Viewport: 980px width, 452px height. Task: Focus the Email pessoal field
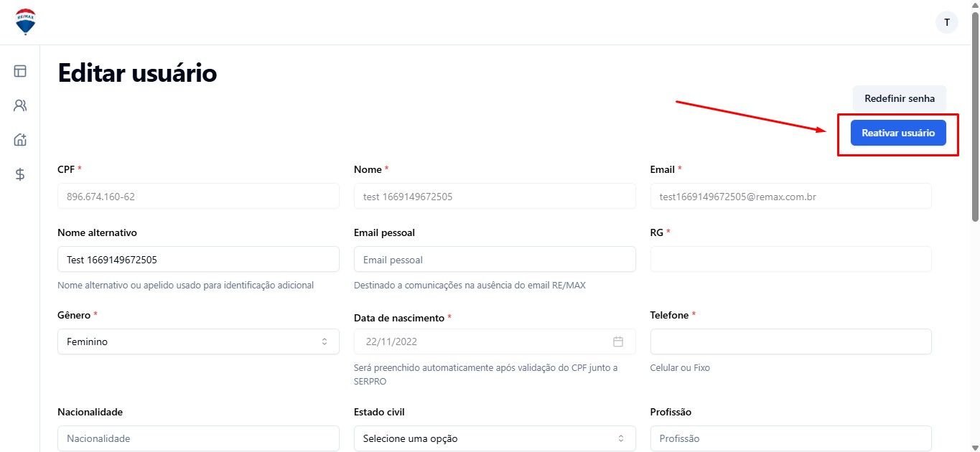coord(495,259)
